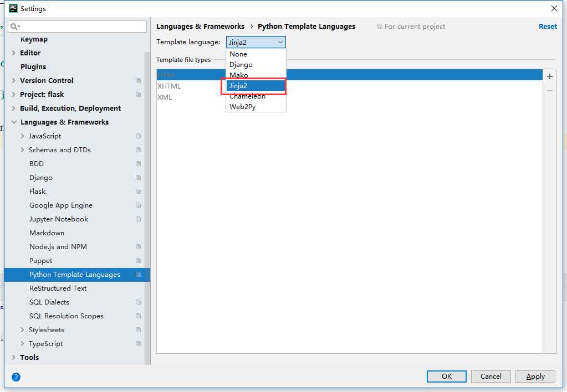
Task: Click the add file type plus icon
Action: click(550, 76)
